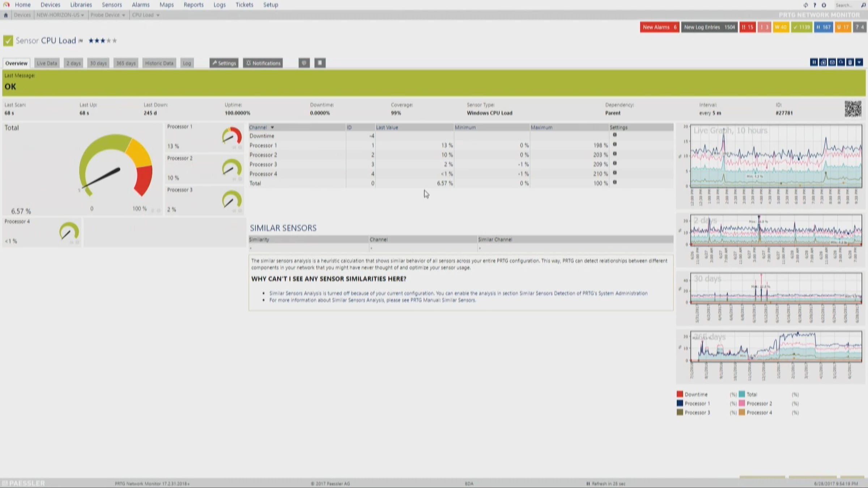Click the pause sensor icon button
868x488 pixels.
(x=814, y=63)
